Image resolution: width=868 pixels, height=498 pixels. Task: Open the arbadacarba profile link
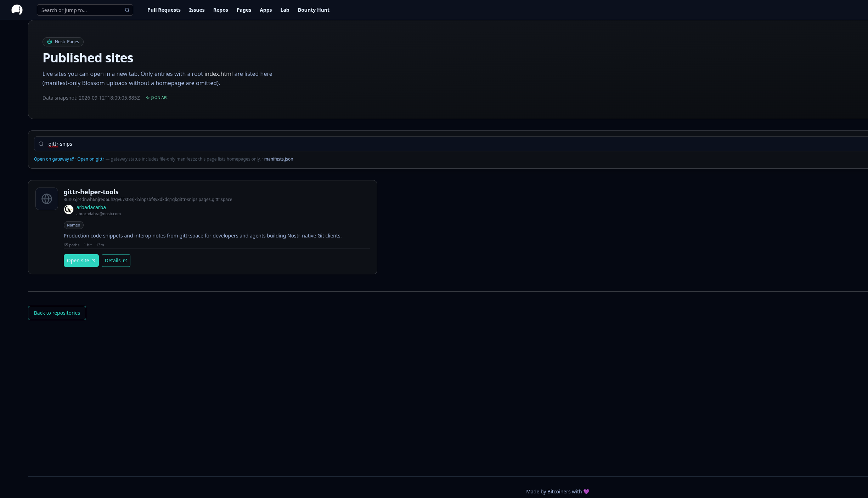[91, 207]
